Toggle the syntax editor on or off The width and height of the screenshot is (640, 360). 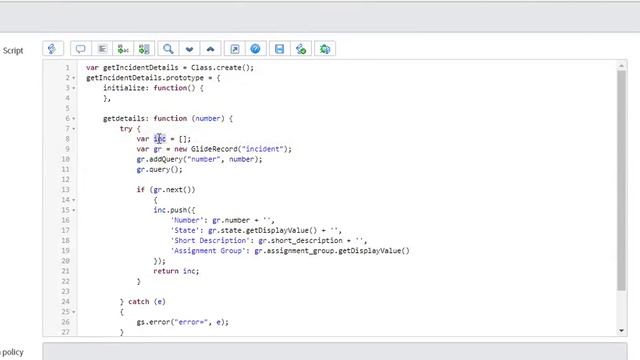(x=53, y=49)
